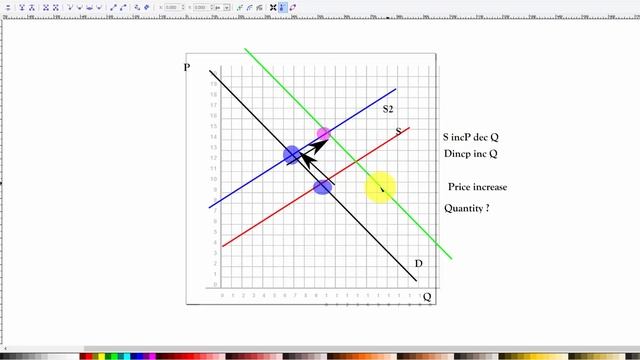Image resolution: width=640 pixels, height=360 pixels.
Task: Click delete segment between nodes icon
Action: point(56,7)
